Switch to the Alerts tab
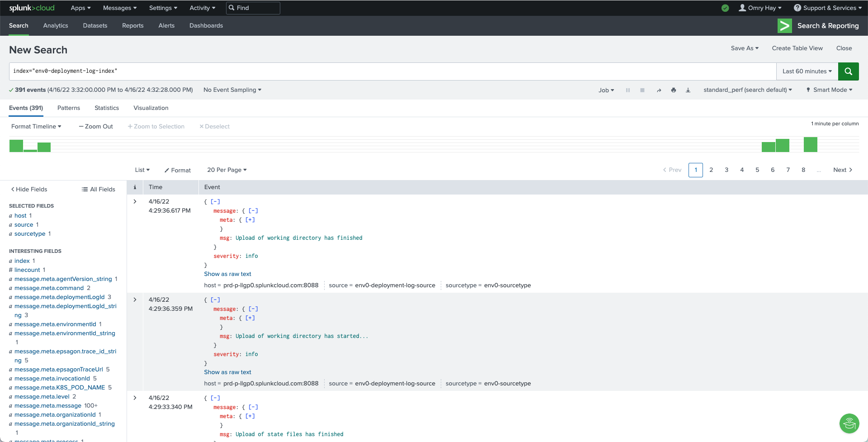868x442 pixels. click(x=166, y=26)
